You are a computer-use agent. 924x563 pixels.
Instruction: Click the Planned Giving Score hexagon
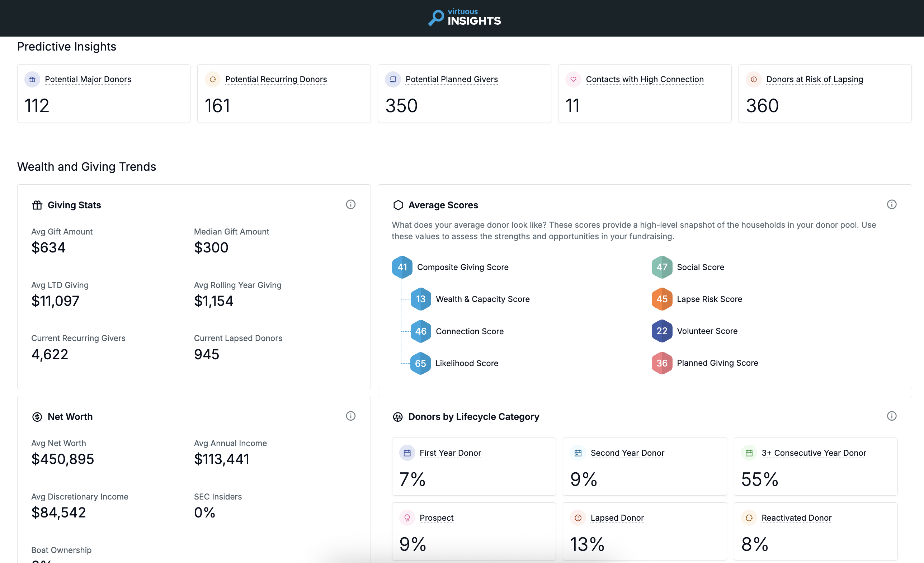(x=662, y=363)
